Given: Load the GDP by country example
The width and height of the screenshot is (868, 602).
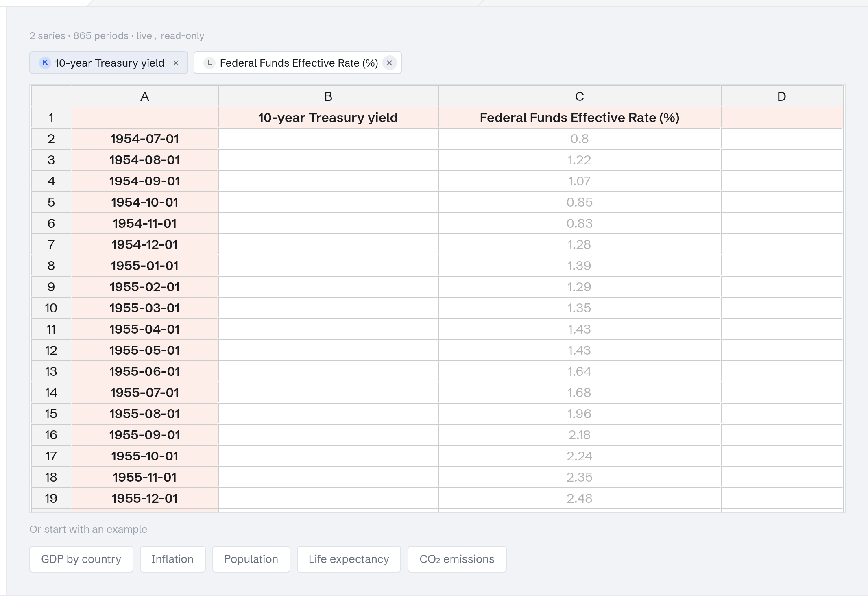Looking at the screenshot, I should tap(81, 559).
